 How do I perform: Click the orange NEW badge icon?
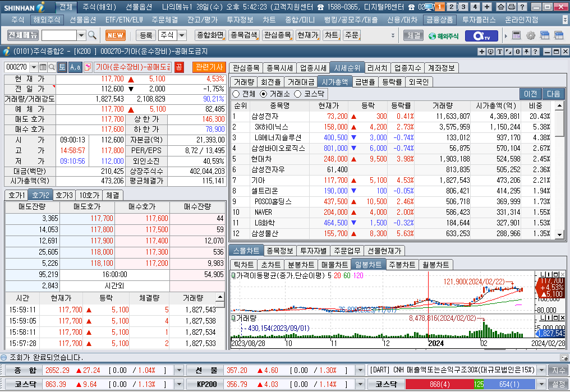click(116, 35)
